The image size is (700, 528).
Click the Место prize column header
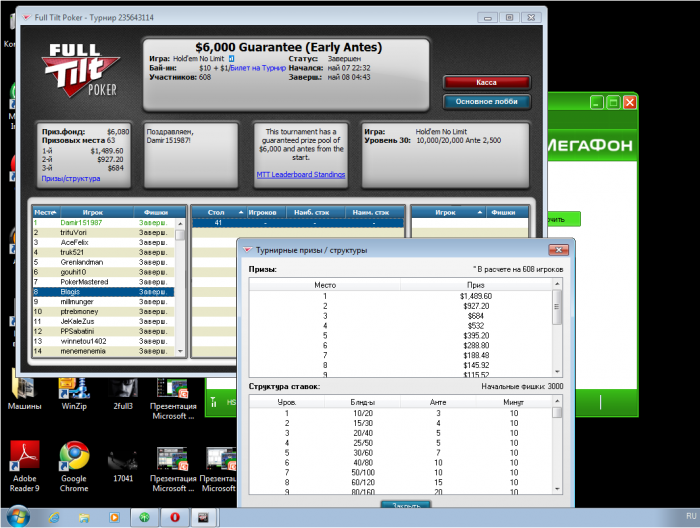tap(325, 285)
